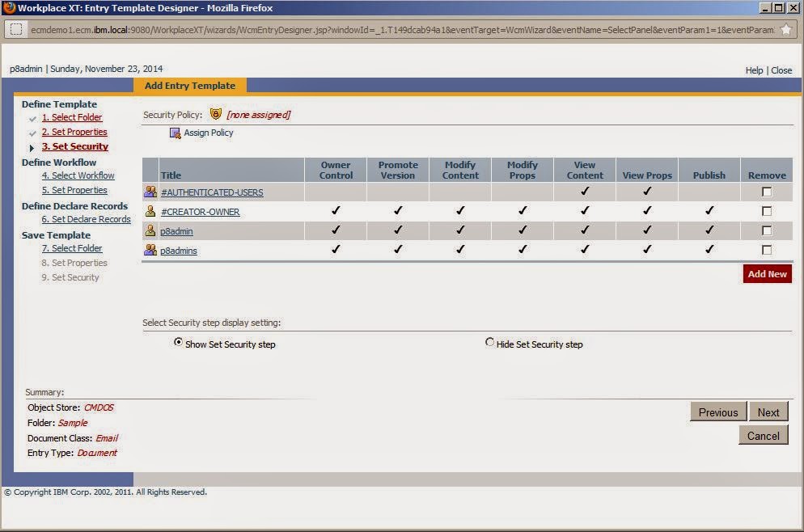Viewport: 804px width, 532px height.
Task: Click the Next button
Action: 768,412
